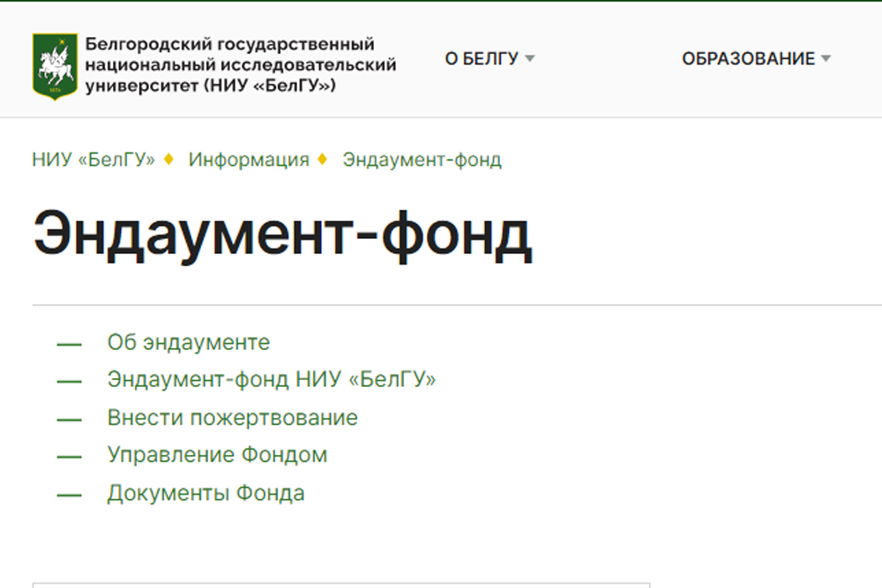Screen dimensions: 882x588
Task: Click the diamond separator before «Эндаумент-фонд»
Action: tap(323, 160)
